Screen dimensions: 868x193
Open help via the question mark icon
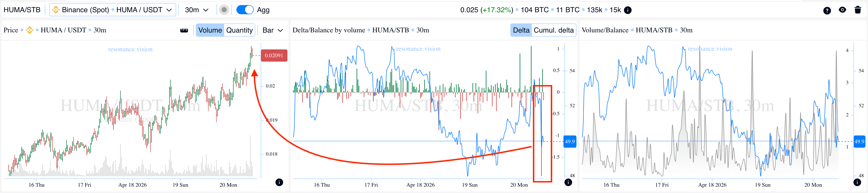click(x=827, y=10)
